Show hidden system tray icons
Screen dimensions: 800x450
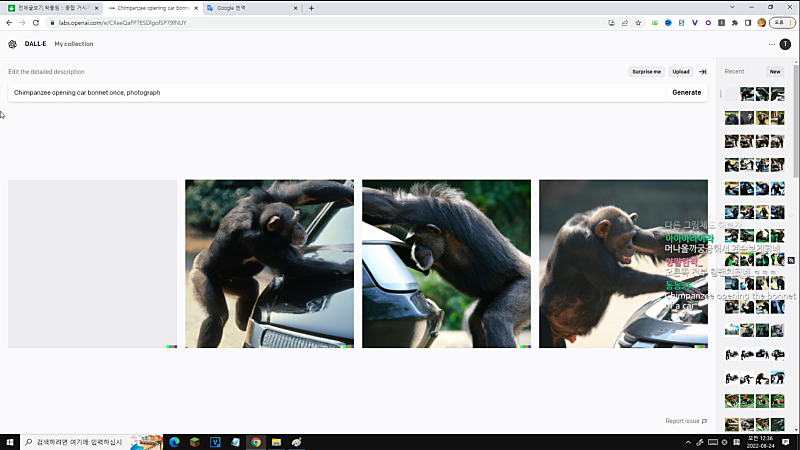point(688,442)
